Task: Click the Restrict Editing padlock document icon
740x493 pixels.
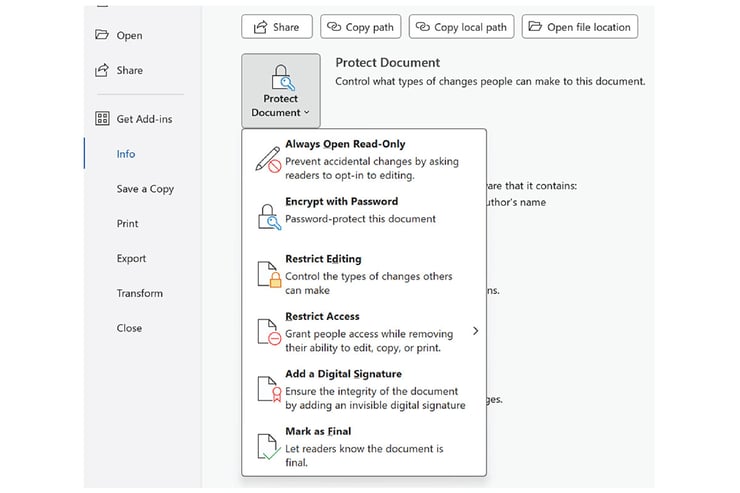Action: 267,274
